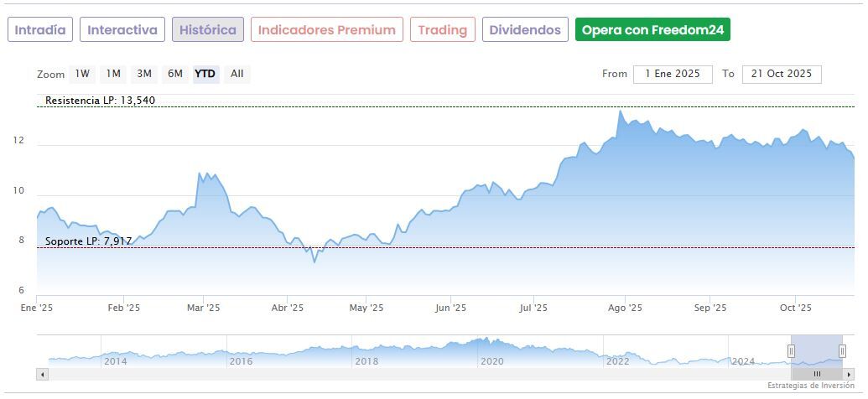Show All historical data range
The height and width of the screenshot is (399, 868).
pos(237,74)
